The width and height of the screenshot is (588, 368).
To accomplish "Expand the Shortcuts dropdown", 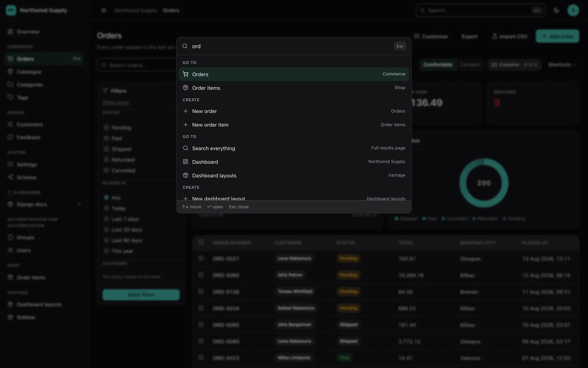I will point(562,65).
